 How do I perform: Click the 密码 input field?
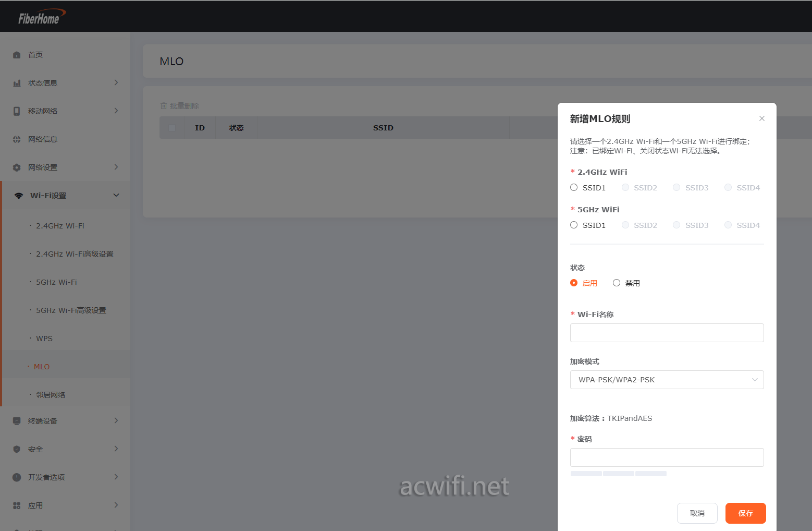coord(667,457)
